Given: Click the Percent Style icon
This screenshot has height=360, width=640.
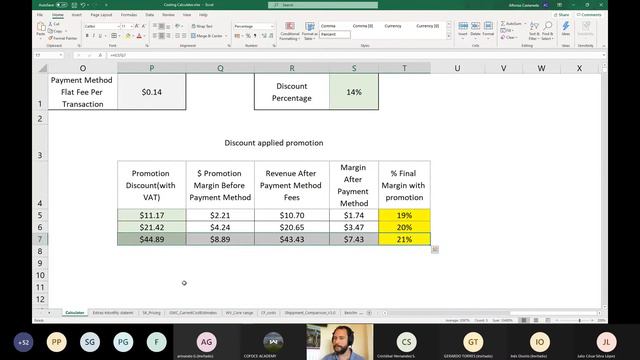Looking at the screenshot, I should pyautogui.click(x=248, y=36).
